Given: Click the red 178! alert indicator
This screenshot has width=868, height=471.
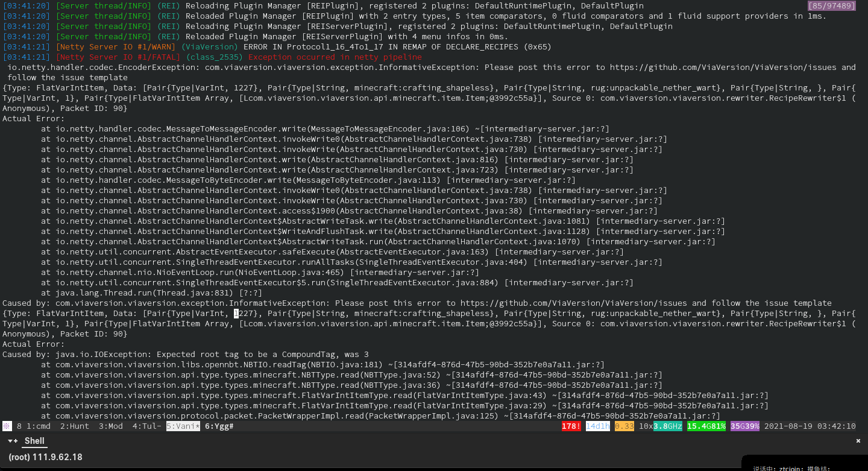Looking at the screenshot, I should click(570, 426).
